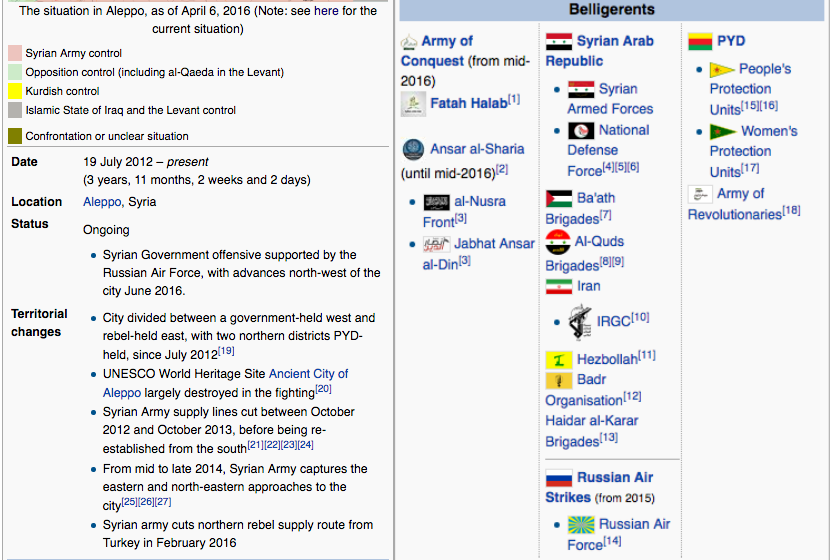Click the Fatah Halab logo icon
This screenshot has height=560, width=831.
413,103
